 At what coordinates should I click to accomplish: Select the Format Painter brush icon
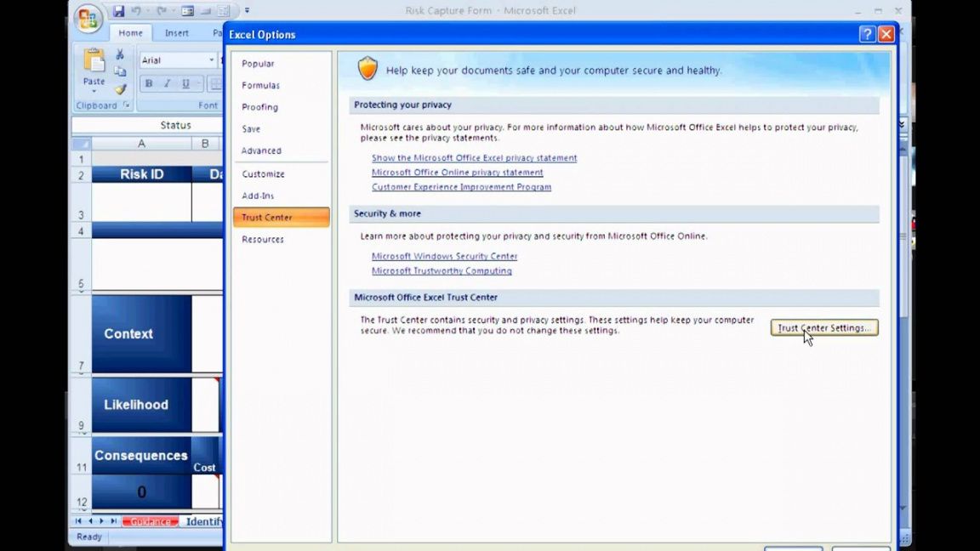pos(120,89)
